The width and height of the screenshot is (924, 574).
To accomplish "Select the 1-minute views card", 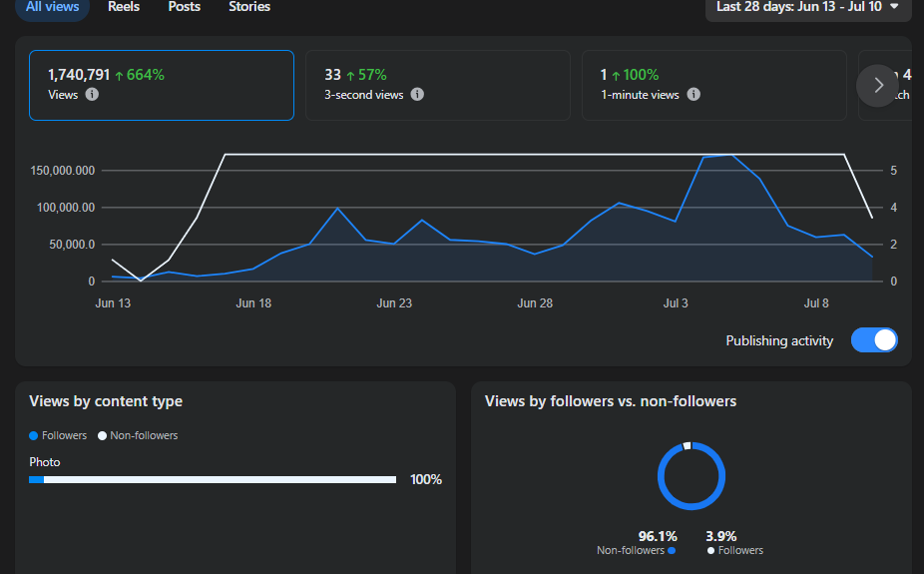I will tap(714, 86).
